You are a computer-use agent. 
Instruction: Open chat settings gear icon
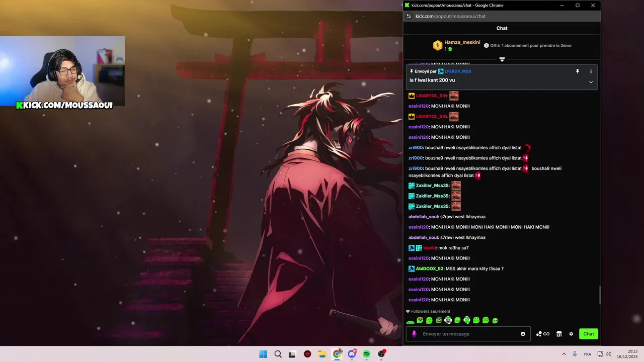point(571,334)
